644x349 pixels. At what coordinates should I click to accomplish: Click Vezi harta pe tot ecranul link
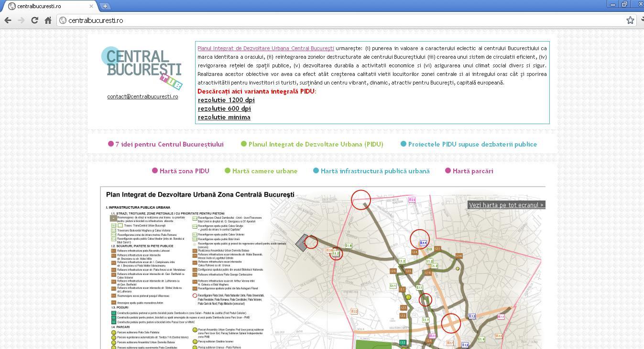[506, 205]
